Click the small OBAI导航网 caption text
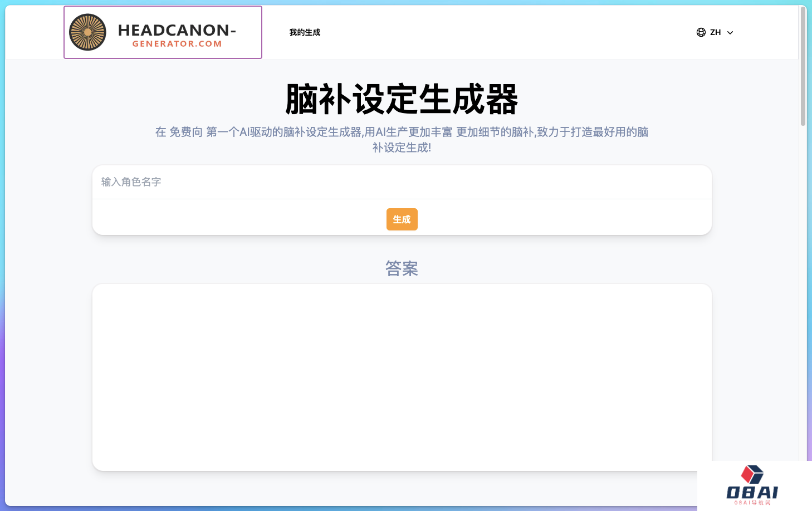The width and height of the screenshot is (812, 511). pyautogui.click(x=752, y=503)
